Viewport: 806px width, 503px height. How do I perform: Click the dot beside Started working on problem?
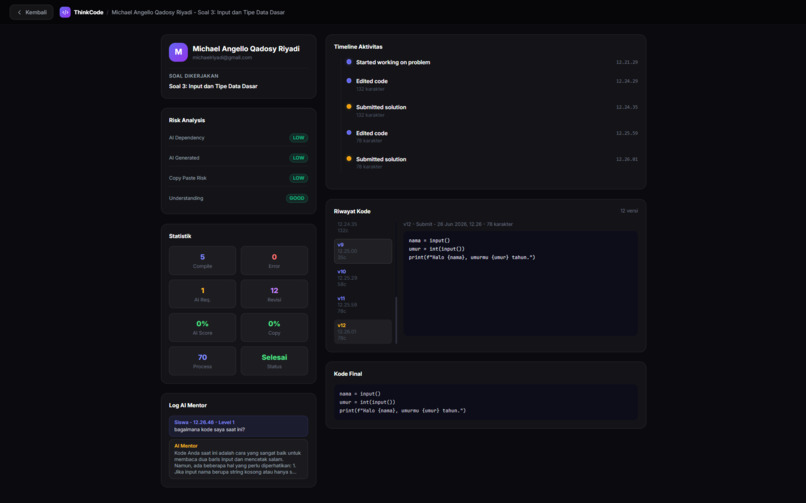349,62
